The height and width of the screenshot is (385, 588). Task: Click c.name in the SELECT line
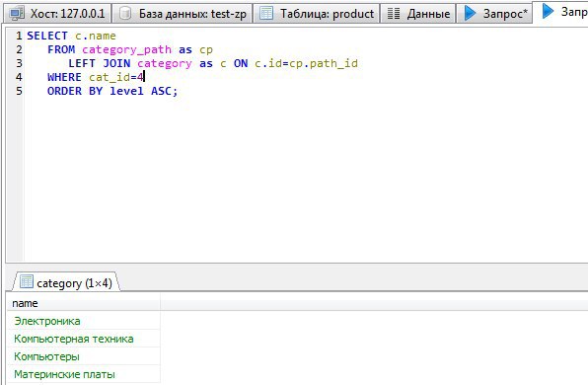click(x=96, y=36)
